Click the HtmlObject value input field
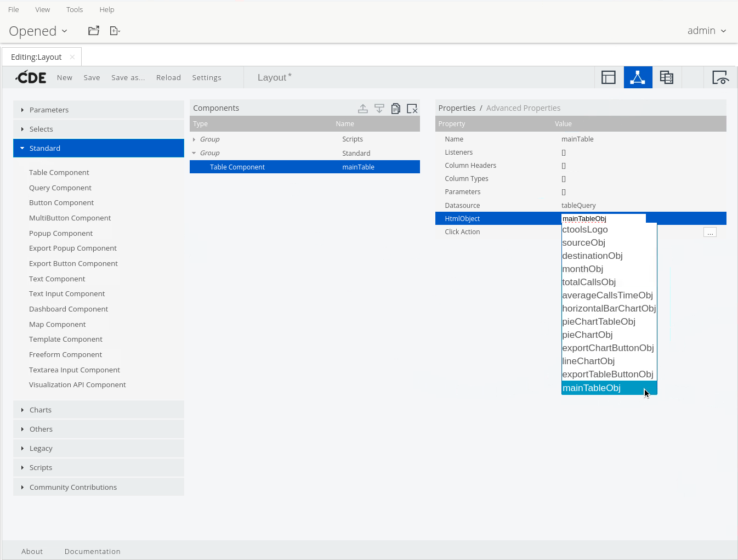 [x=603, y=218]
